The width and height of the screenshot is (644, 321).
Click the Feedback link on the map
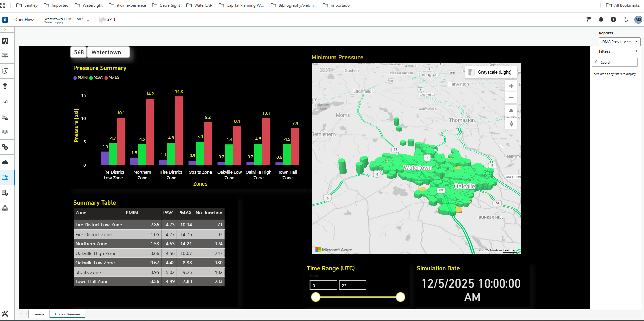510,250
